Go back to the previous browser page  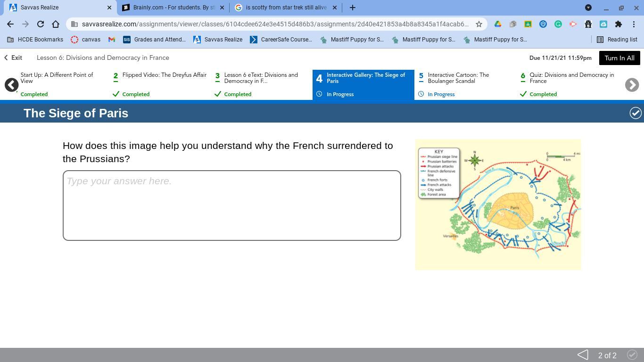click(x=10, y=24)
